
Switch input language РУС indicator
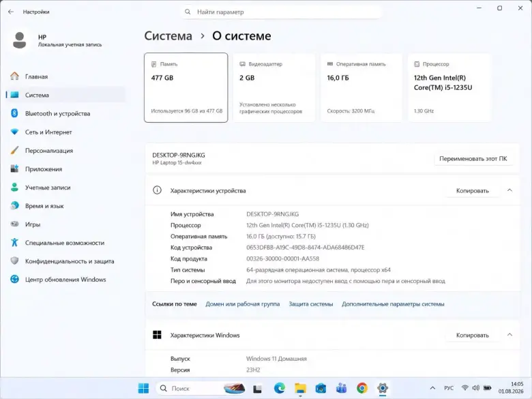tap(449, 388)
